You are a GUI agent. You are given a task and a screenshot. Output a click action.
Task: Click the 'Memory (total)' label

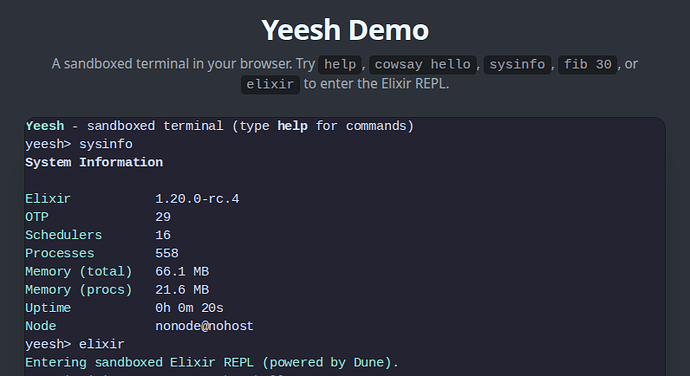point(79,272)
